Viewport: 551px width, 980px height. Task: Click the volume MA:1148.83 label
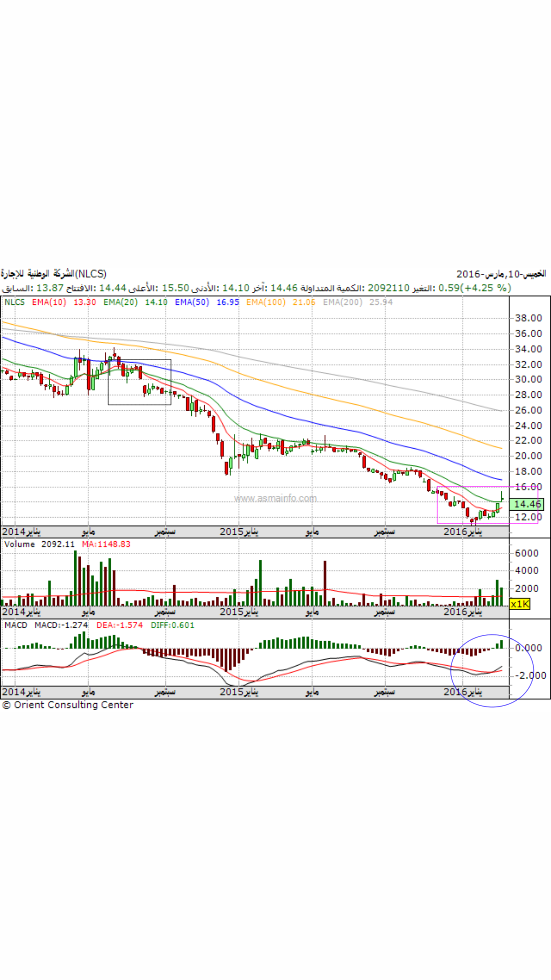click(106, 544)
